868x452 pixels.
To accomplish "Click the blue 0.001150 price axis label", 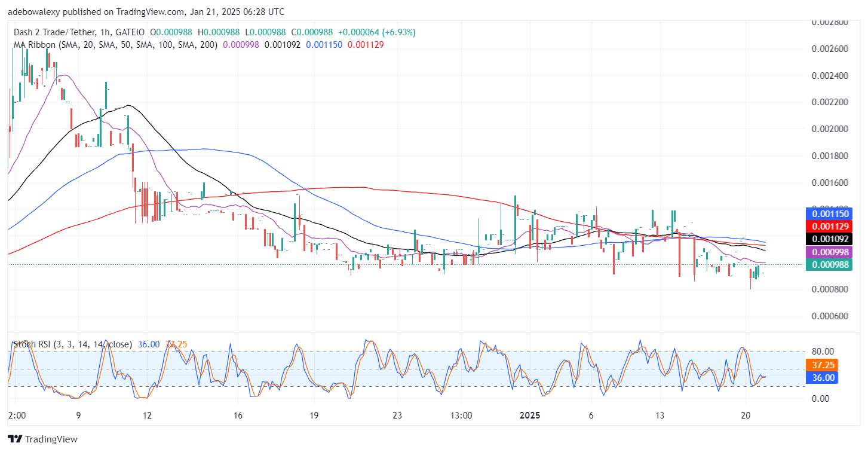I will 828,213.
